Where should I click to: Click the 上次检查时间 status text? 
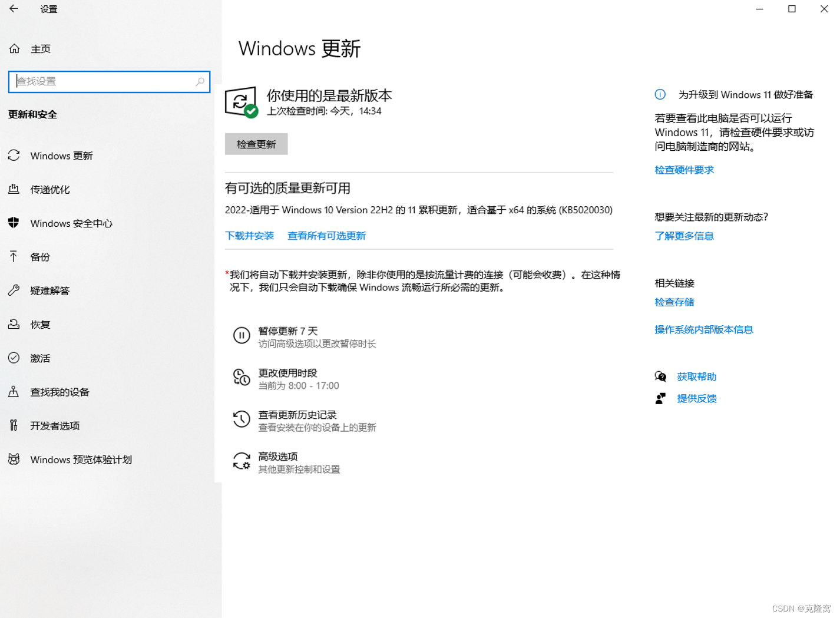pos(324,111)
